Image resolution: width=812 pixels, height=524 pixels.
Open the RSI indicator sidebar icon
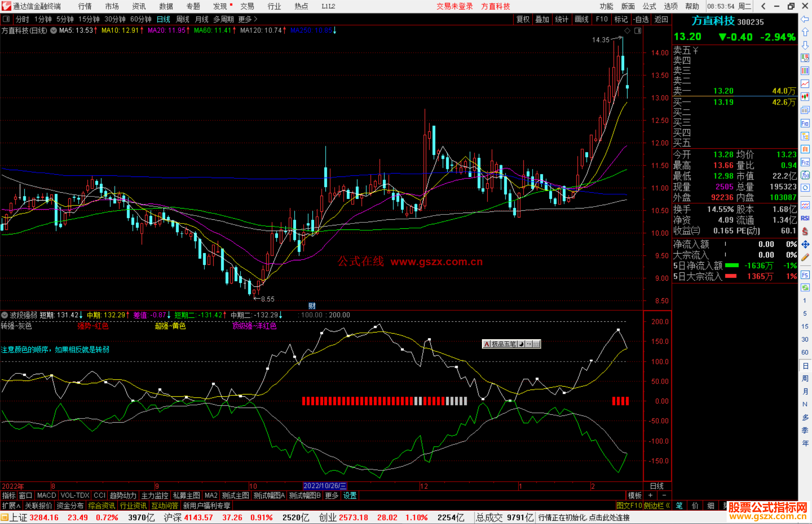pyautogui.click(x=805, y=218)
